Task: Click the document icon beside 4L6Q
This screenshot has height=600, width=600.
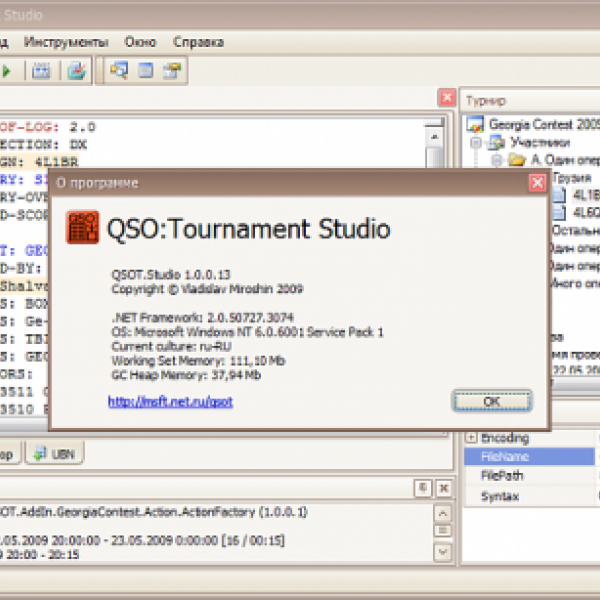Action: pyautogui.click(x=559, y=212)
